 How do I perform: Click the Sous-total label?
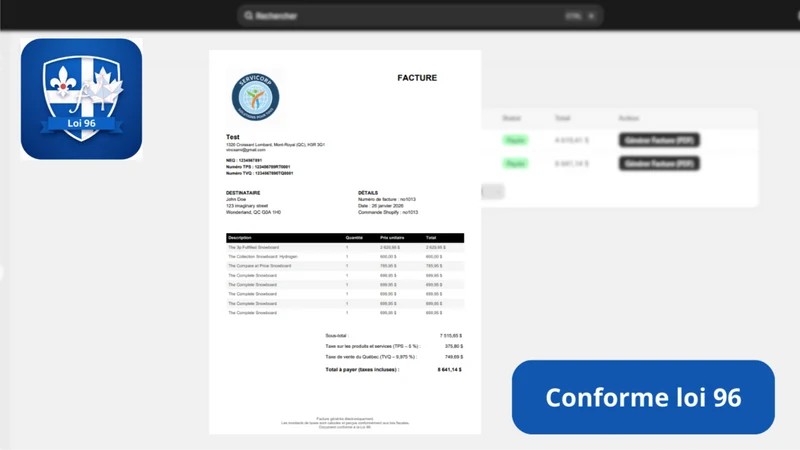pos(337,336)
